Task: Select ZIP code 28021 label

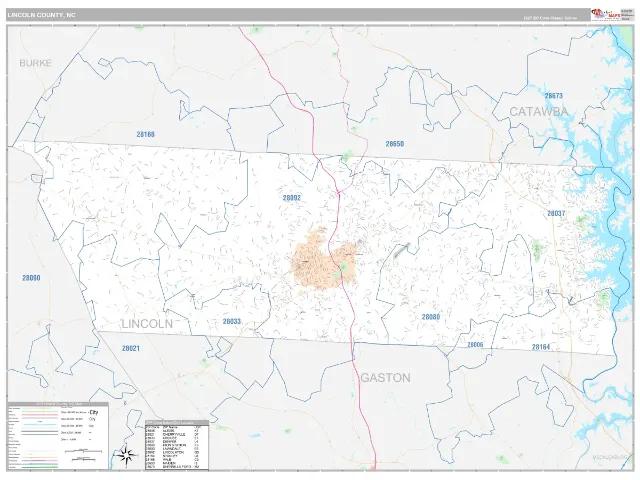Action: pos(131,349)
